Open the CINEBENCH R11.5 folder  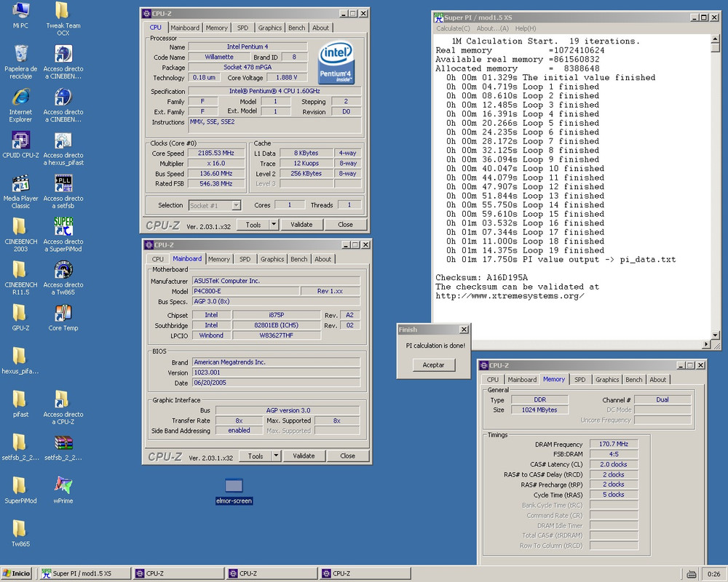[x=20, y=278]
